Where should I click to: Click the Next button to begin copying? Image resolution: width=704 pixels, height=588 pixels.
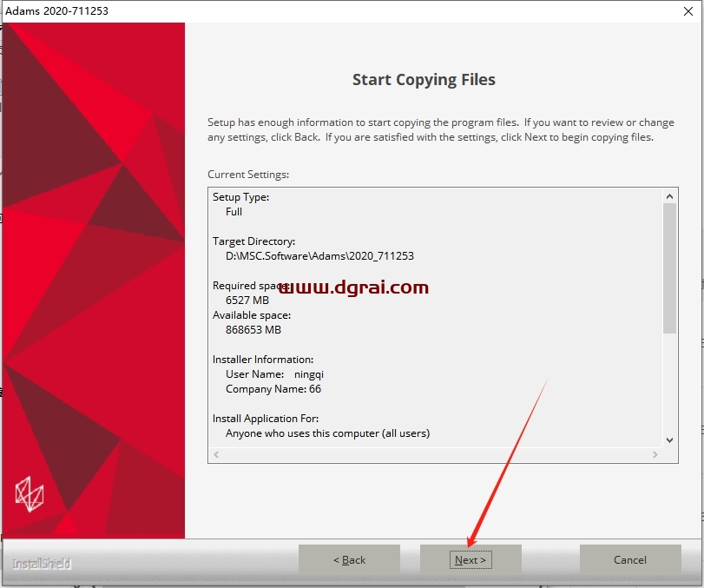click(470, 559)
